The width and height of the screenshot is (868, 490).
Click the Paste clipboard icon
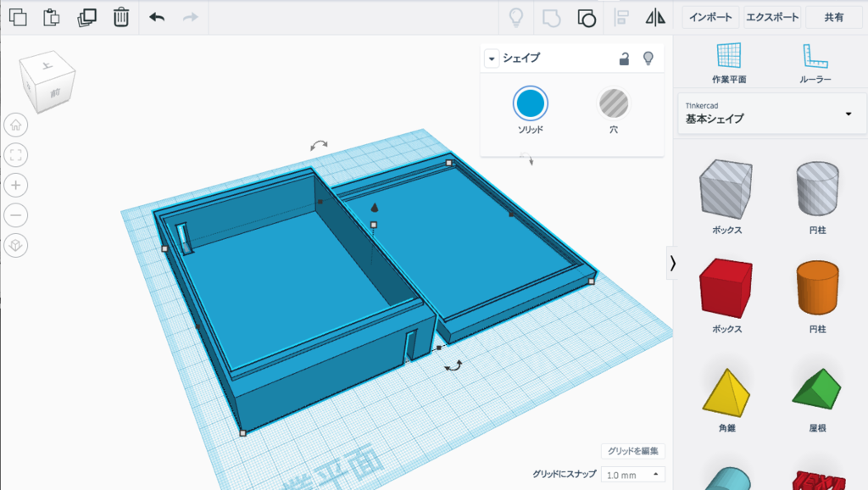pyautogui.click(x=52, y=17)
